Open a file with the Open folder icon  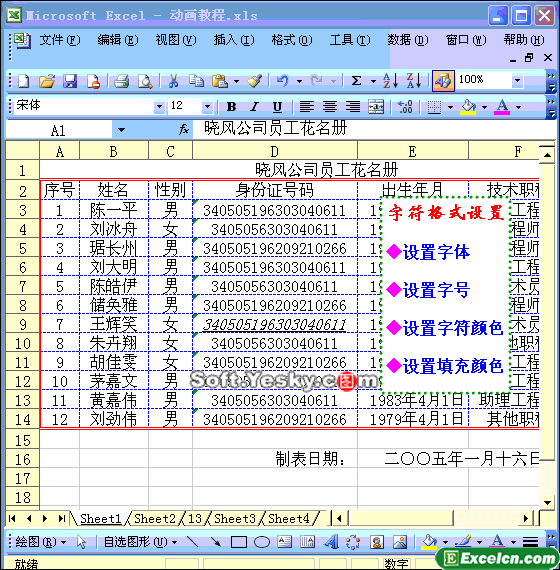pos(47,81)
